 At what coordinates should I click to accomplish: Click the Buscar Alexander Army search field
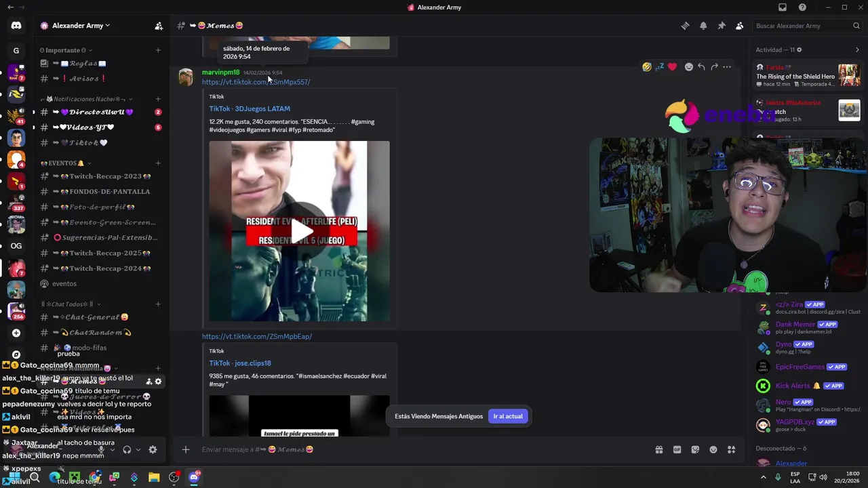807,26
